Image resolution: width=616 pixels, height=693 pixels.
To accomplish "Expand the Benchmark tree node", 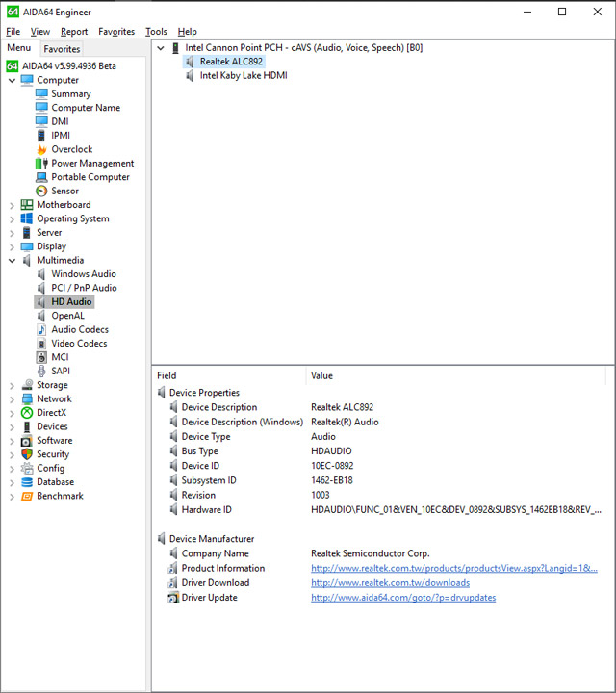I will click(x=12, y=497).
